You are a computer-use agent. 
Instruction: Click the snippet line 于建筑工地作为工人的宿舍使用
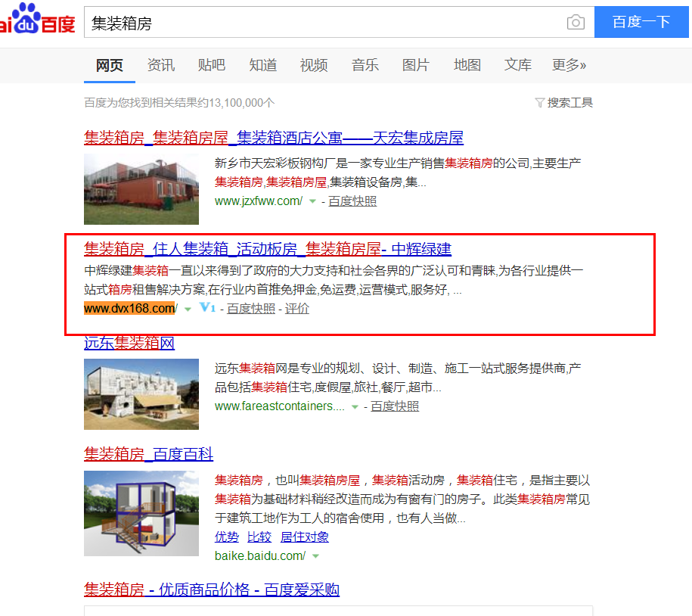[x=340, y=518]
